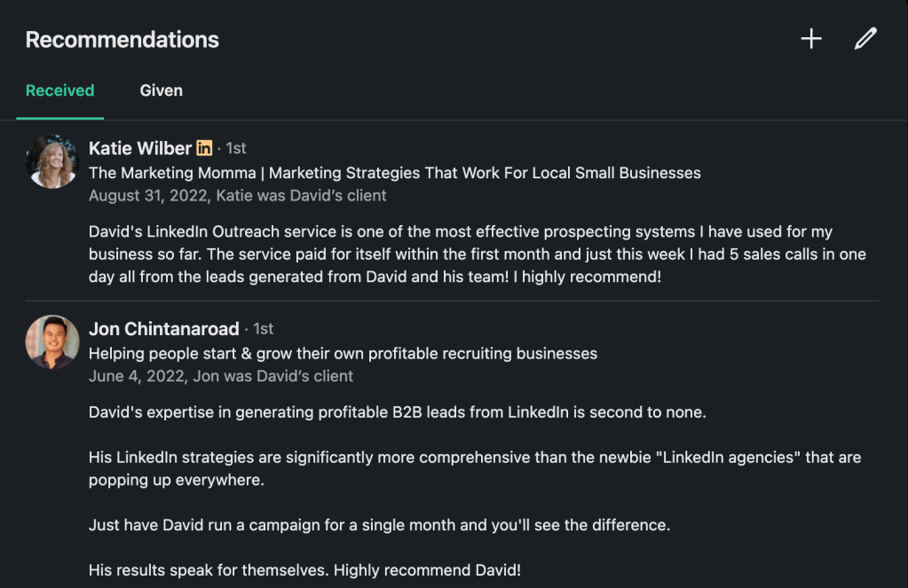This screenshot has height=588, width=908.
Task: Switch to the Given tab
Action: [x=161, y=90]
